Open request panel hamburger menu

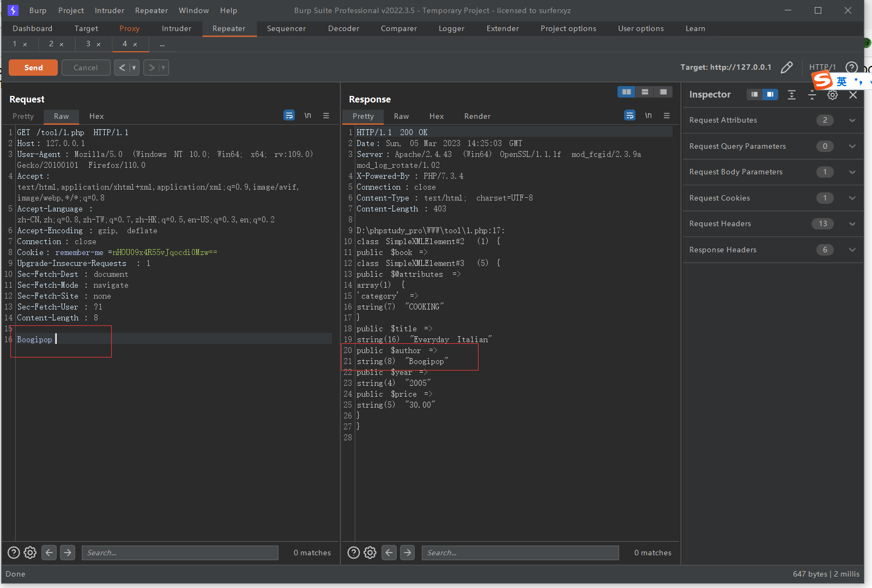tap(326, 116)
